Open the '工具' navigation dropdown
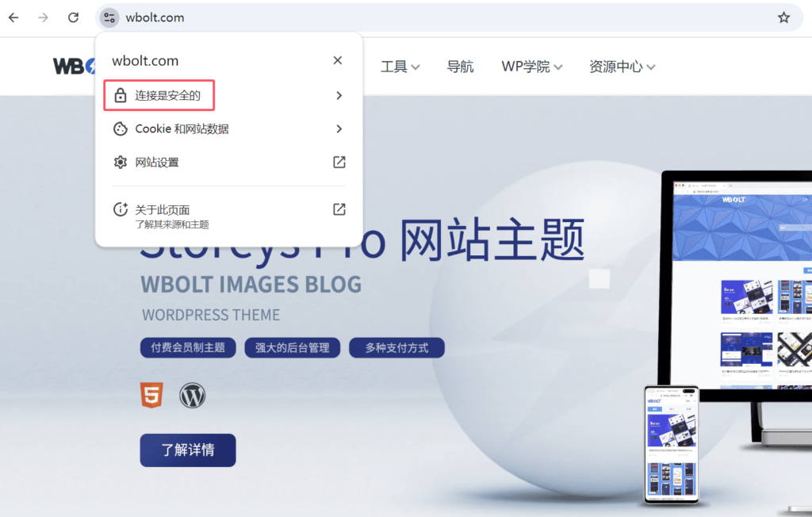 tap(400, 67)
